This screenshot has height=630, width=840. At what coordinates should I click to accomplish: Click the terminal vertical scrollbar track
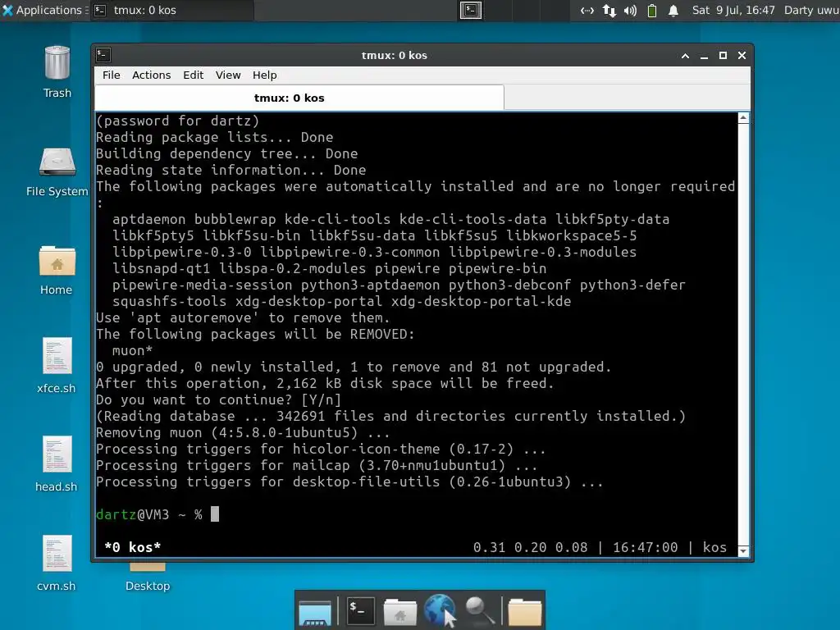(x=743, y=335)
